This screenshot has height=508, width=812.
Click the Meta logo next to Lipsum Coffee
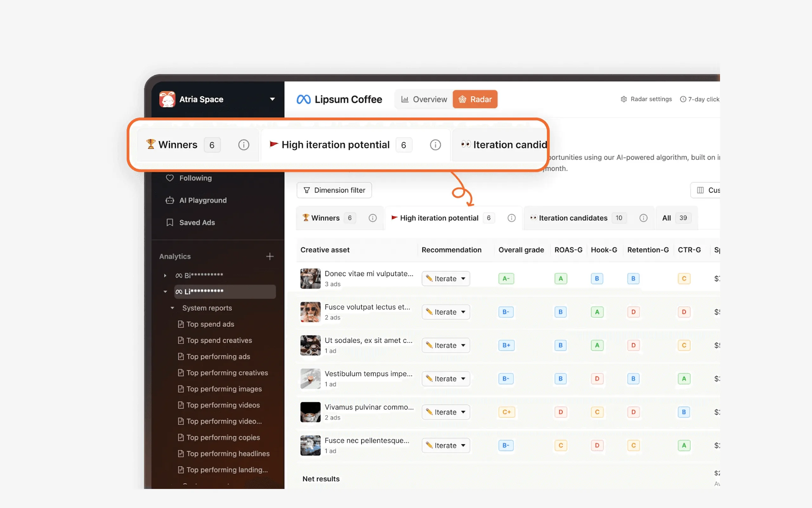tap(304, 99)
